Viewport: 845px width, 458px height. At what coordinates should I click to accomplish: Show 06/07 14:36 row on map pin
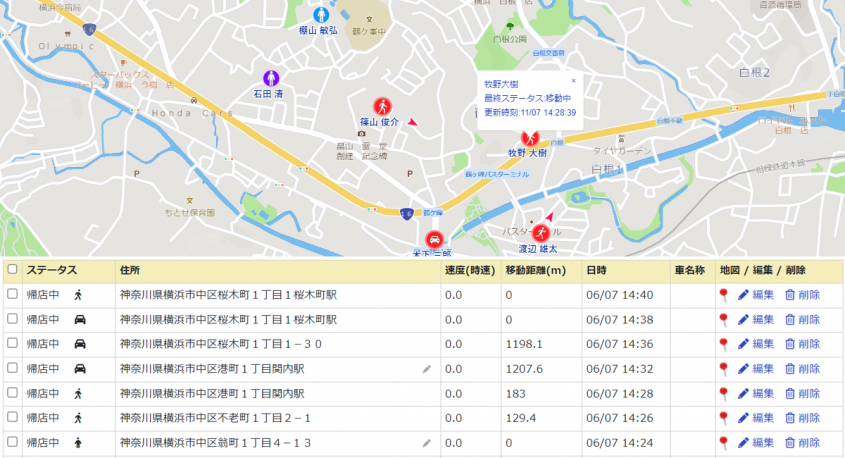click(x=724, y=344)
